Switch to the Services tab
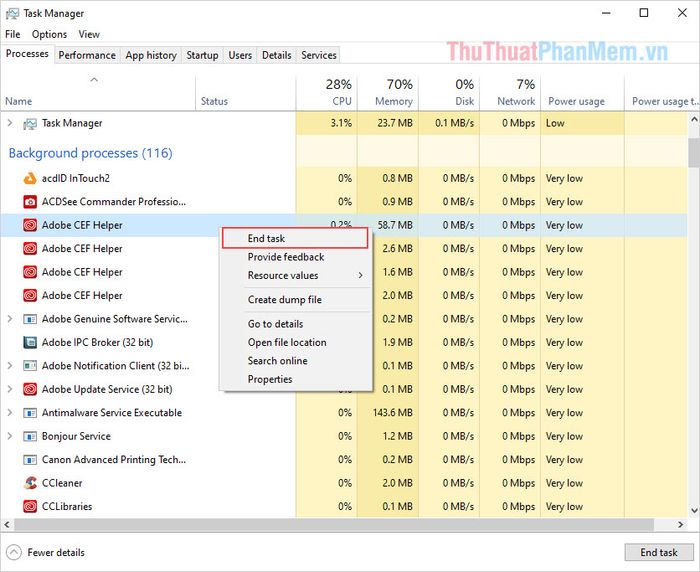 pyautogui.click(x=319, y=55)
